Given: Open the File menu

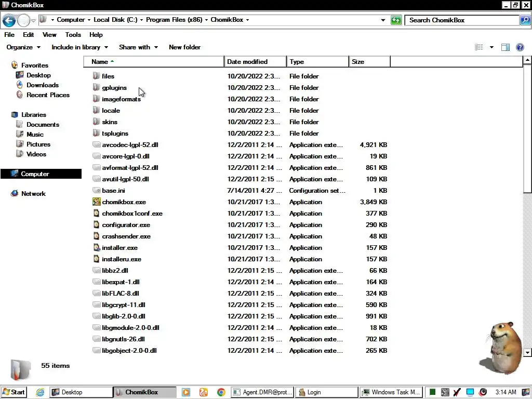Looking at the screenshot, I should [x=9, y=35].
